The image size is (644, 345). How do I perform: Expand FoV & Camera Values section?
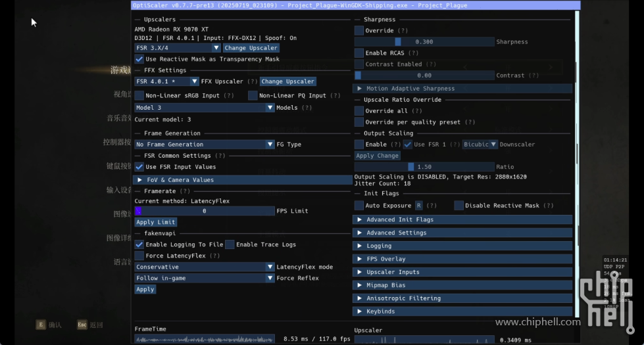point(242,180)
